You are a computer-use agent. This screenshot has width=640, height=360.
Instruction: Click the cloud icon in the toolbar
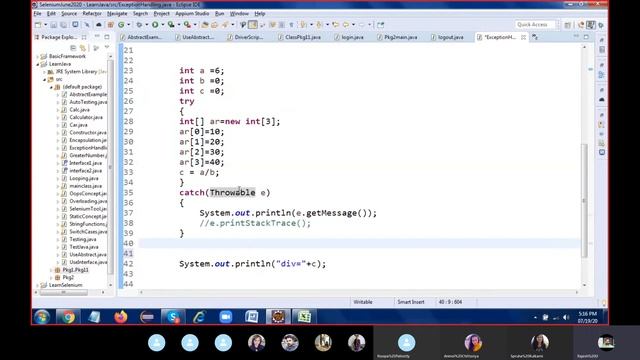[99, 25]
